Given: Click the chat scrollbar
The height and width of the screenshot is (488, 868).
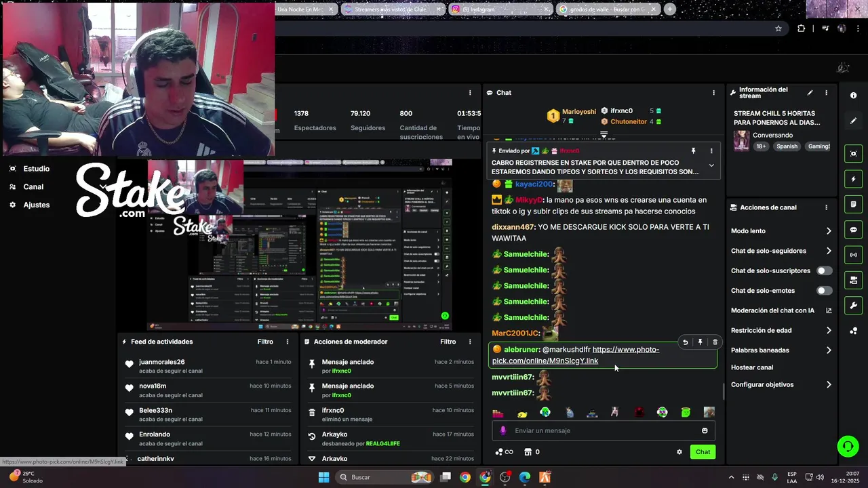Looking at the screenshot, I should pyautogui.click(x=723, y=391).
